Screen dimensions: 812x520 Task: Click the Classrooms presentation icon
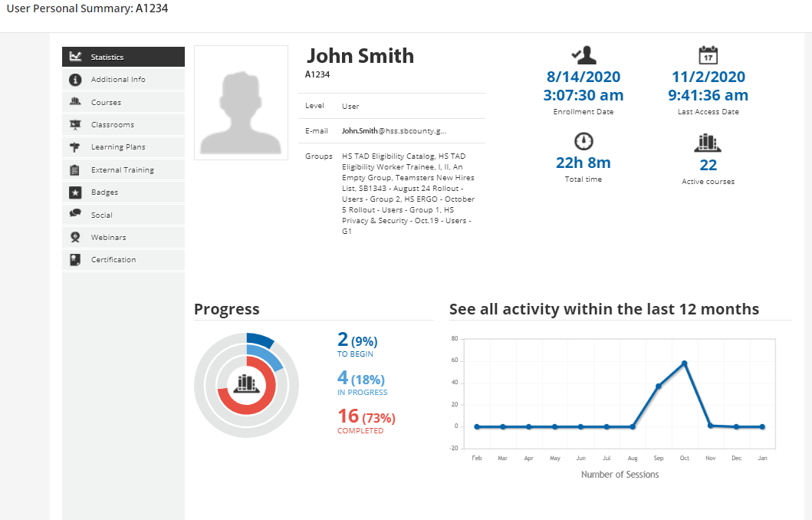point(75,125)
